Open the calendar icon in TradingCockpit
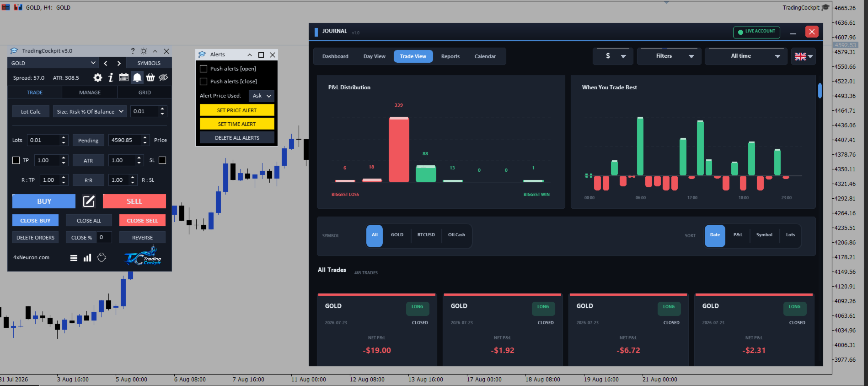 coord(124,77)
